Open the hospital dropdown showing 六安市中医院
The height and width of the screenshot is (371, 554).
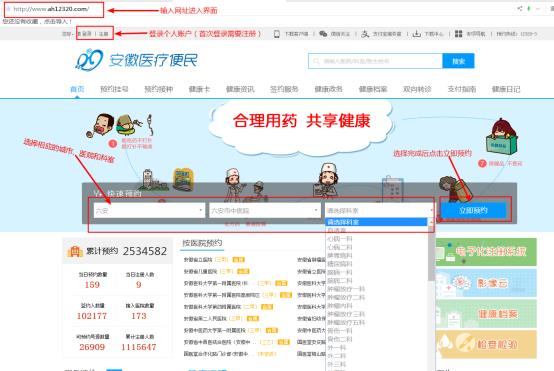[x=264, y=211]
